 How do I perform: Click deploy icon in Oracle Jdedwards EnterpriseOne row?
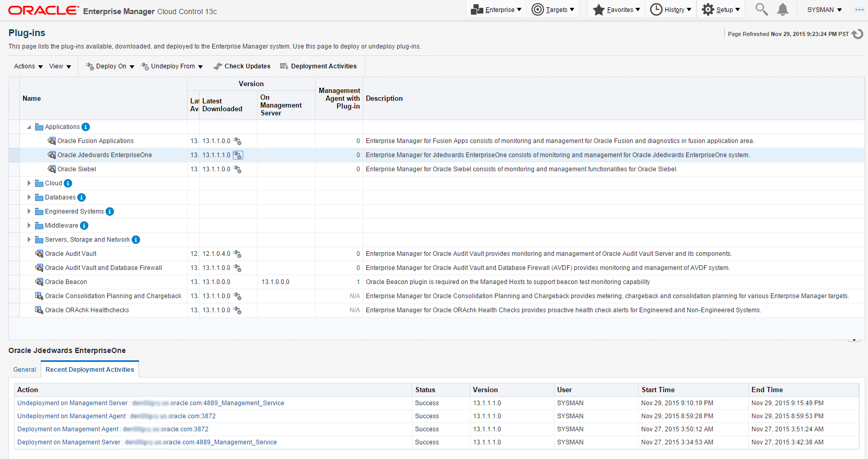tap(238, 155)
